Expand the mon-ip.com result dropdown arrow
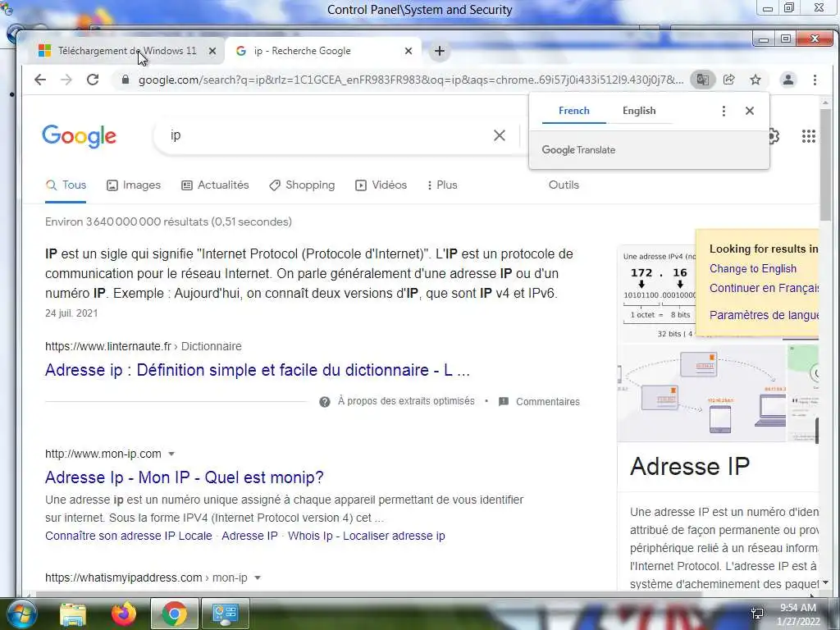840x630 pixels. [171, 454]
